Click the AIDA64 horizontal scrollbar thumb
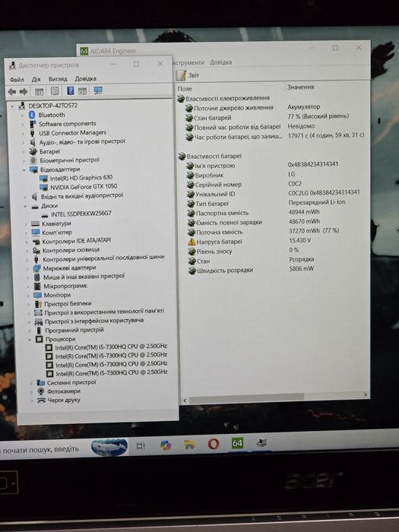The image size is (399, 532). click(x=246, y=398)
